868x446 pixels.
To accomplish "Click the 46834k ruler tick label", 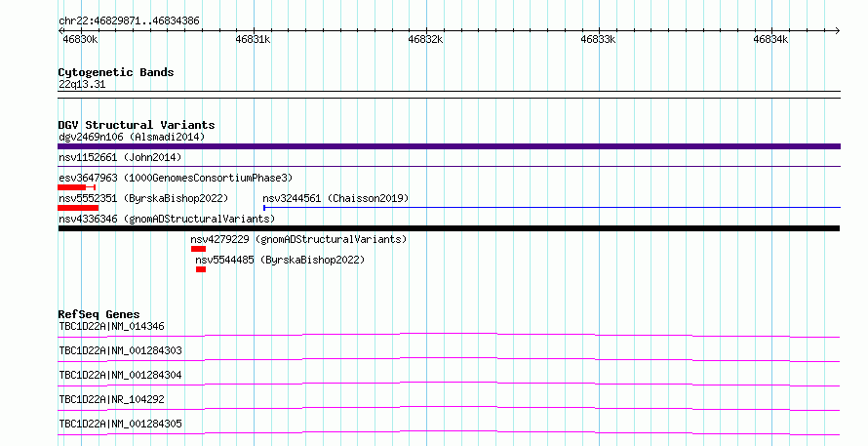I will tap(770, 39).
